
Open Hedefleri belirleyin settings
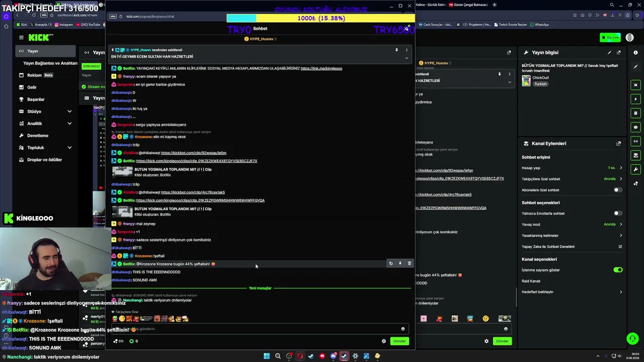click(572, 292)
